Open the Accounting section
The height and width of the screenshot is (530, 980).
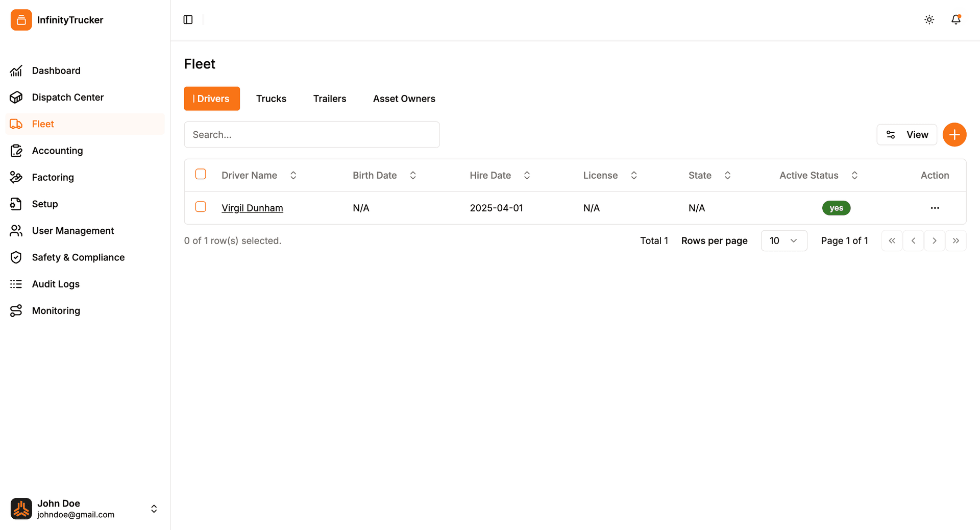click(x=57, y=151)
